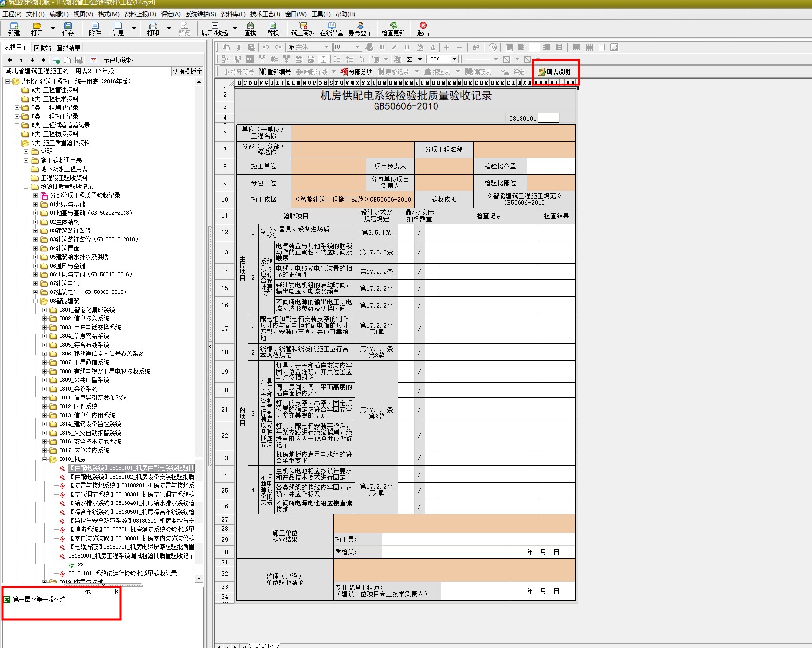Open the 帮助(H) menu

point(345,14)
